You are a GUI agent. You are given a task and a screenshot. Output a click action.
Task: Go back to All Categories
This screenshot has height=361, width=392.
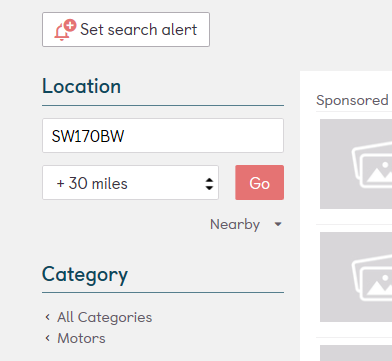[x=105, y=317]
